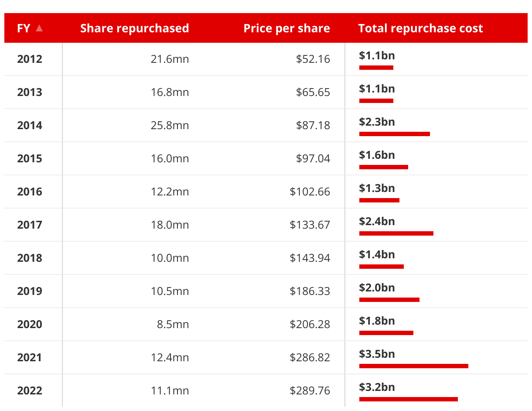The width and height of the screenshot is (532, 411).
Task: Select the 2022 fiscal year row label
Action: pos(30,390)
